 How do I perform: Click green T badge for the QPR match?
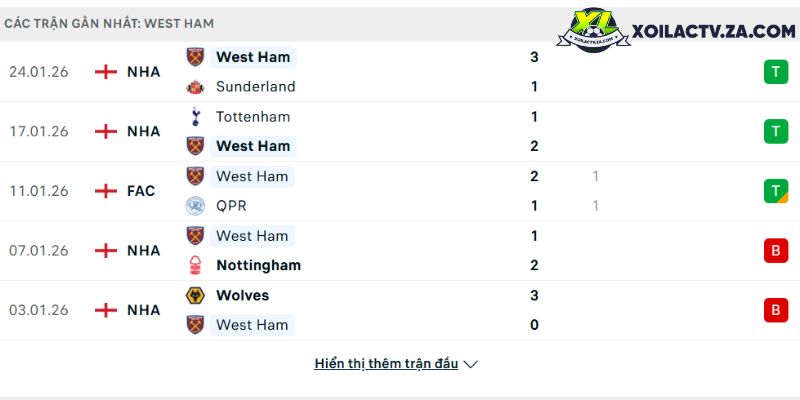click(x=775, y=191)
